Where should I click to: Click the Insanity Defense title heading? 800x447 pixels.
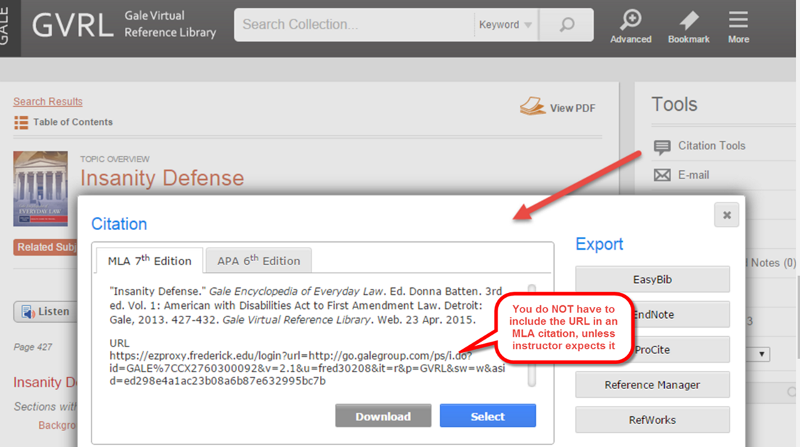click(x=162, y=178)
